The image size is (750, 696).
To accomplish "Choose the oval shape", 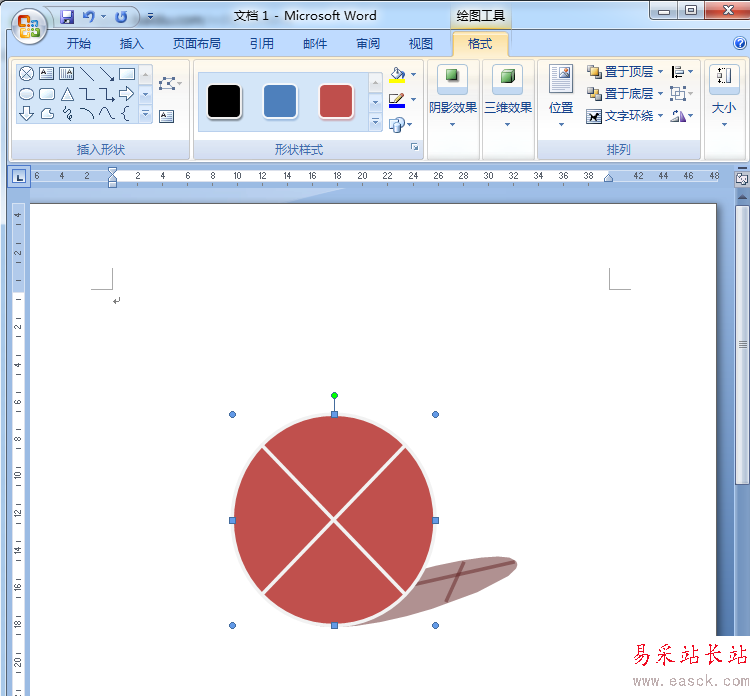I will [26, 94].
